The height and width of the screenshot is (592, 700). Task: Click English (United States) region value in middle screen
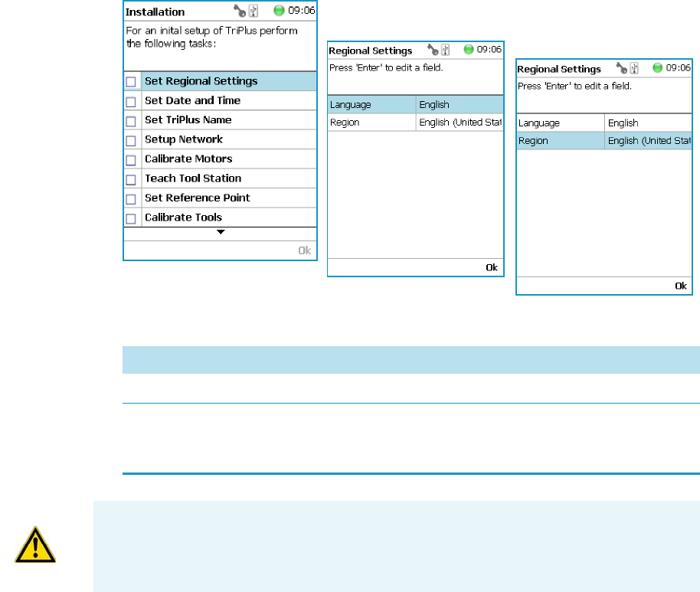click(x=460, y=123)
